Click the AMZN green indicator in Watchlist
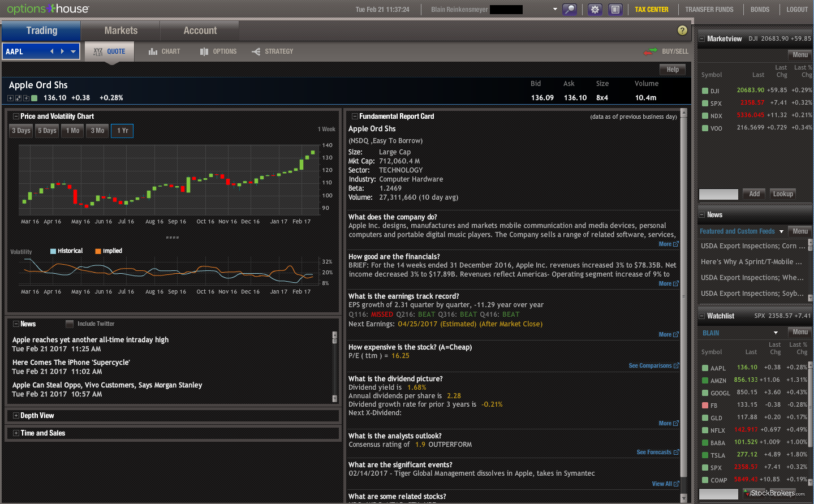This screenshot has height=504, width=814. click(x=705, y=380)
